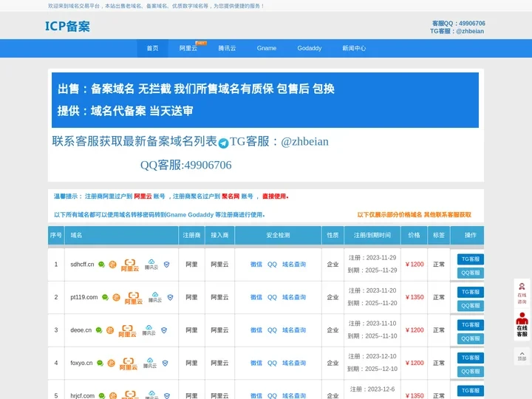The width and height of the screenshot is (532, 399).
Task: Click the Telegram icon before TG客服
Action: (223, 143)
